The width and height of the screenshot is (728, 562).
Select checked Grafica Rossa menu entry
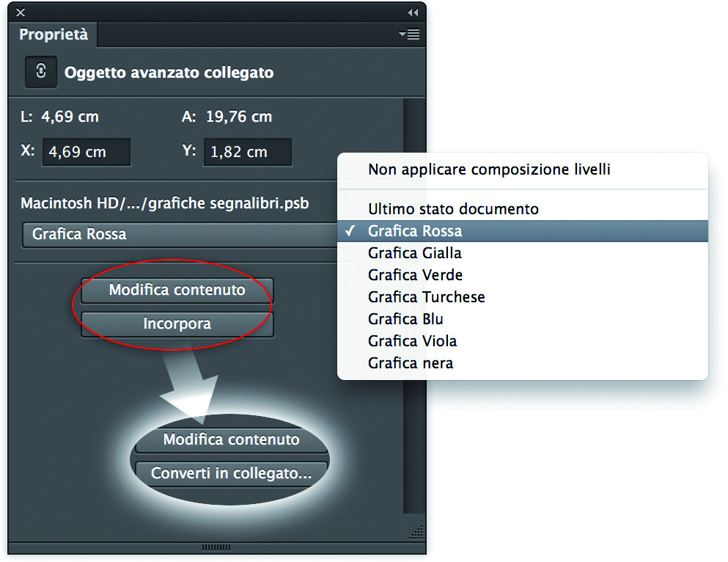(x=523, y=231)
